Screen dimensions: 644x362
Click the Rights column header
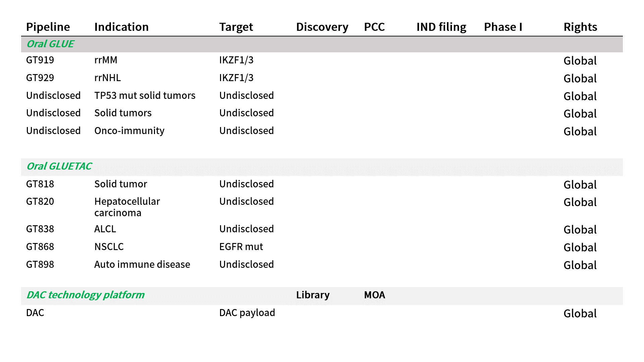tap(580, 27)
